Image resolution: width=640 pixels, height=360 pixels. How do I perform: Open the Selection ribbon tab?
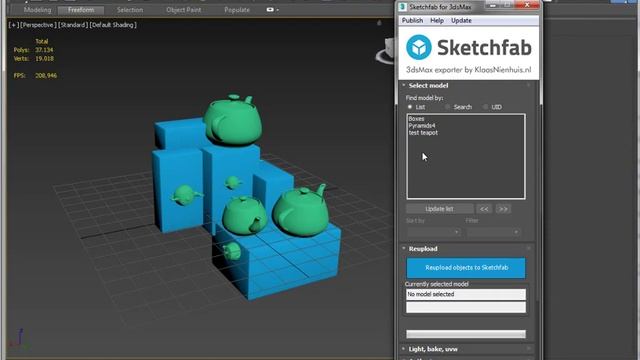click(130, 10)
